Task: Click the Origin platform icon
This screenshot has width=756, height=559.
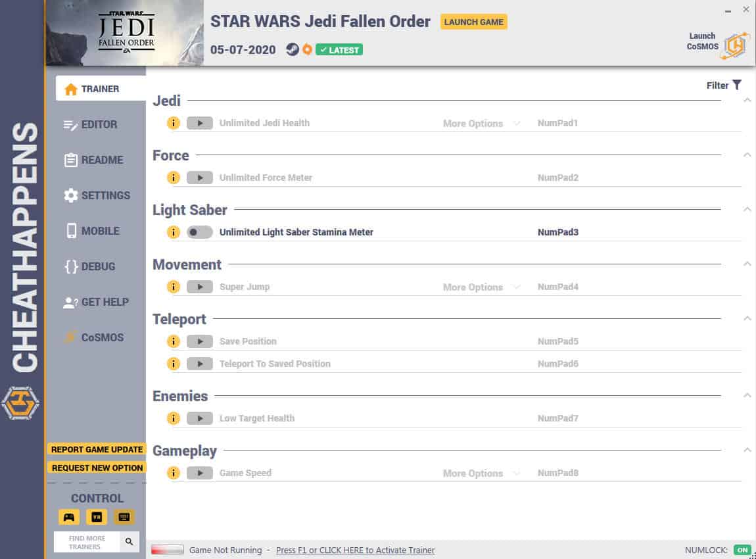Action: click(x=307, y=49)
